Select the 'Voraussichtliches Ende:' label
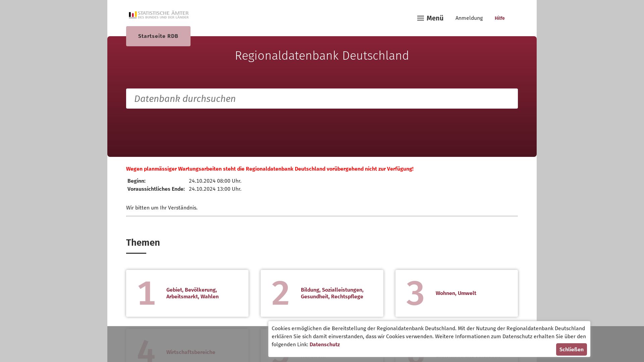Viewport: 644px width, 362px height. (x=156, y=189)
